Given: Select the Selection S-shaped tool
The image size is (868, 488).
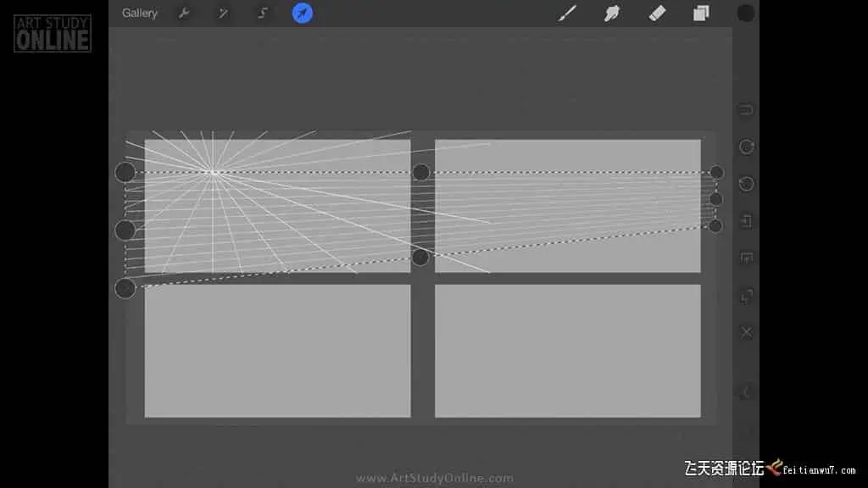Looking at the screenshot, I should 263,14.
